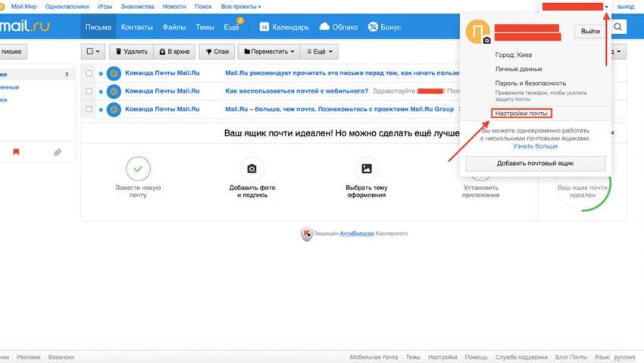Open the Реклама footer link
Image resolution: width=644 pixels, height=363 pixels.
coord(28,357)
